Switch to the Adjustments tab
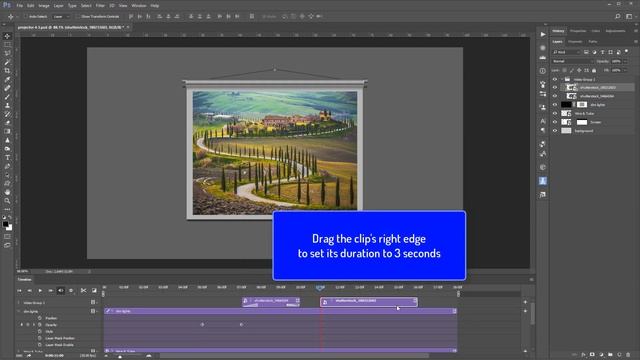 click(x=615, y=31)
